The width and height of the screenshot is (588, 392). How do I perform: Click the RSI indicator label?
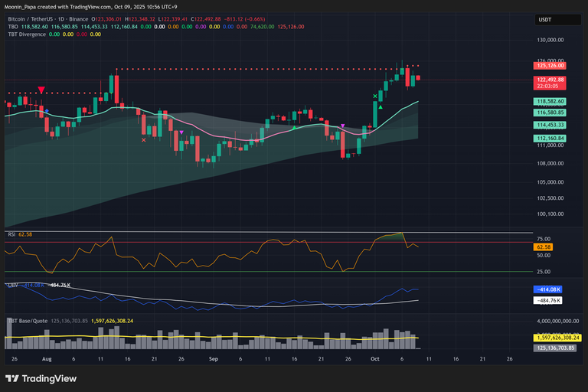pyautogui.click(x=11, y=234)
